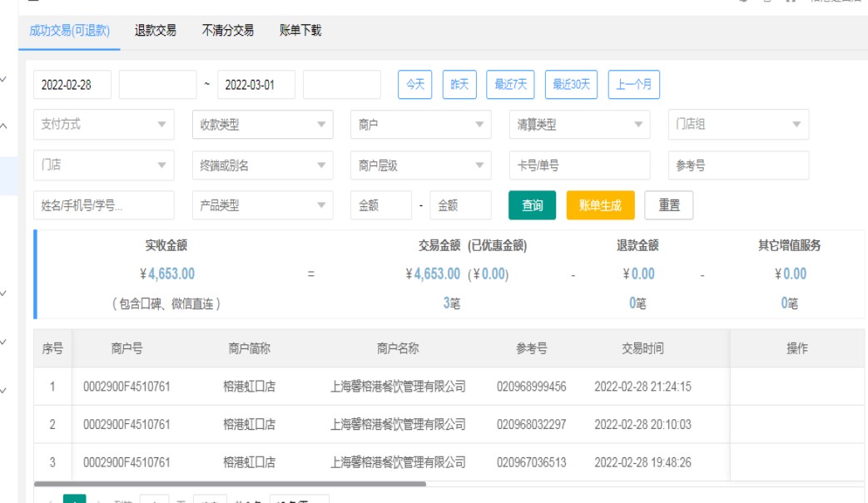Open the 收款类型 dropdown
Screen dimensions: 868x503
262,125
